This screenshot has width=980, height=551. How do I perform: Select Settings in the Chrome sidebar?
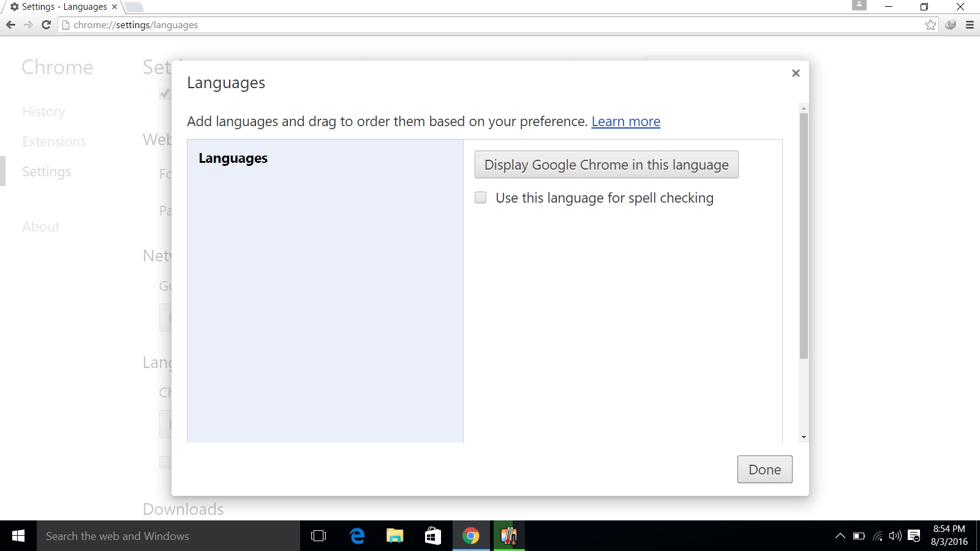tap(47, 171)
